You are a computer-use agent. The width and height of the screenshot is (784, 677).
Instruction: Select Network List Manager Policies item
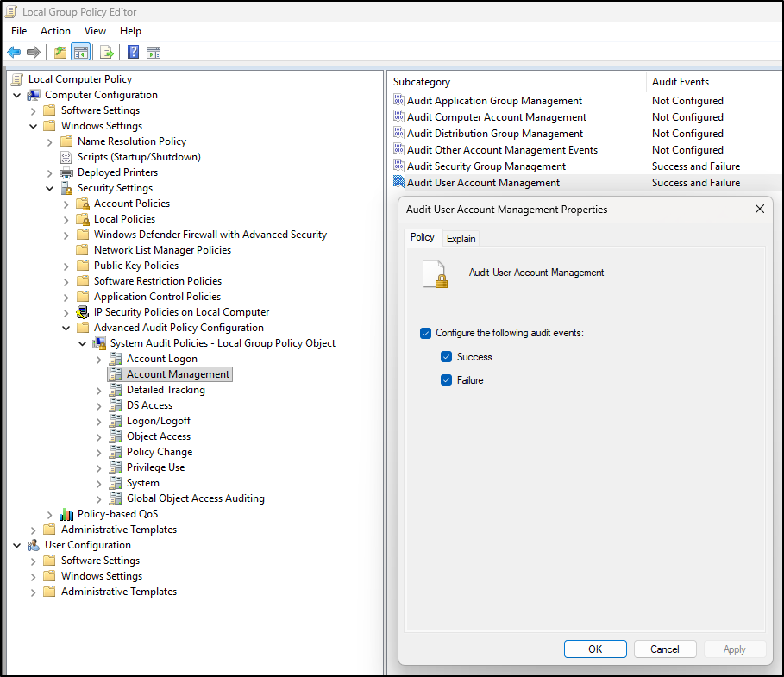(162, 250)
